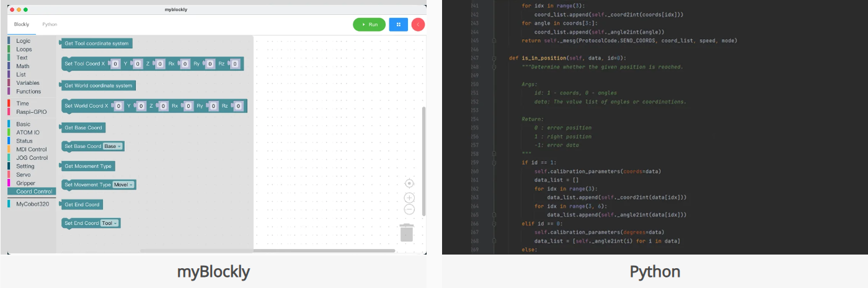Screen dimensions: 868x288
Task: Open the MDI Control block category
Action: 31,149
